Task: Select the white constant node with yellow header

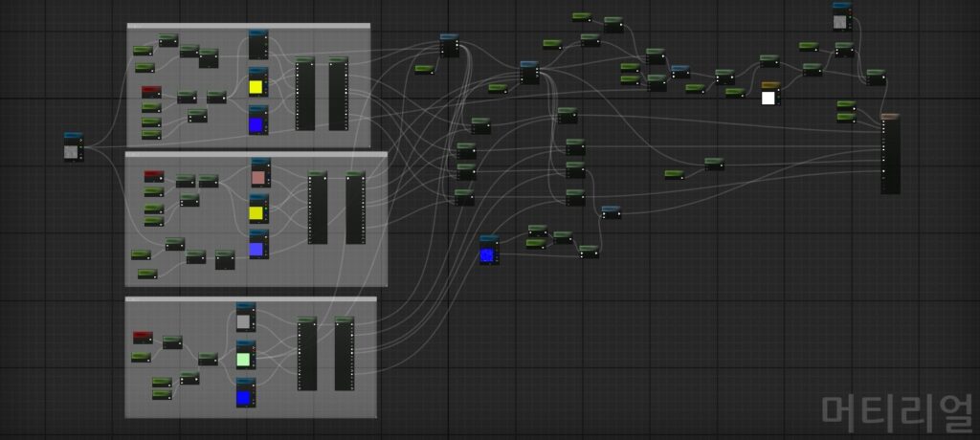Action: point(770,94)
